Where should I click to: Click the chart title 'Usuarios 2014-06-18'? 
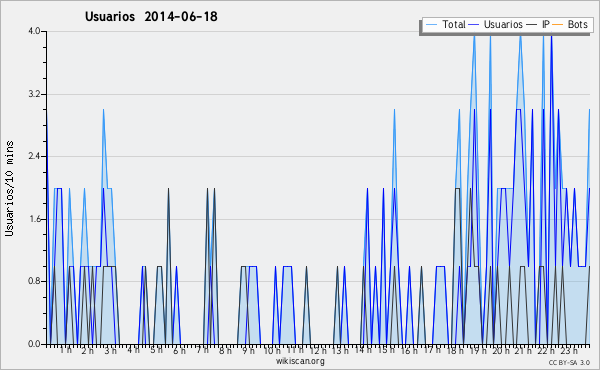[151, 17]
